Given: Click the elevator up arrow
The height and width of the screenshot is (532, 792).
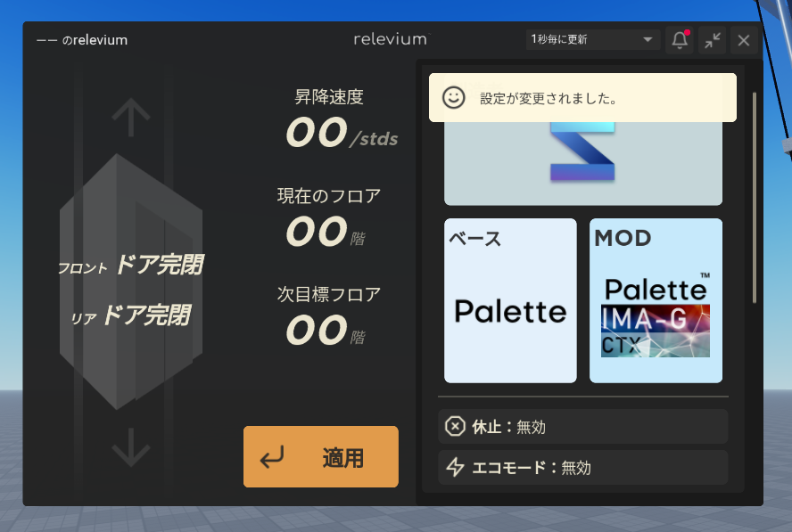Looking at the screenshot, I should click(131, 117).
